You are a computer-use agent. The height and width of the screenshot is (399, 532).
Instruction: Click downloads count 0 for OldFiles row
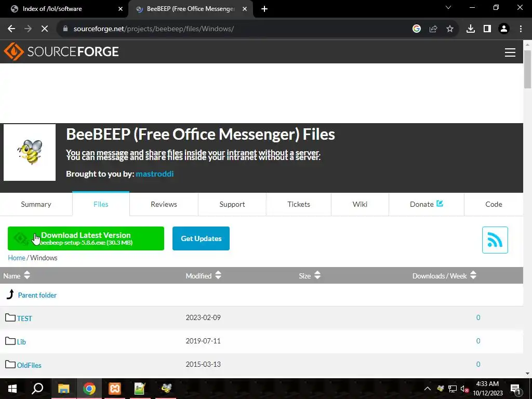tap(478, 364)
